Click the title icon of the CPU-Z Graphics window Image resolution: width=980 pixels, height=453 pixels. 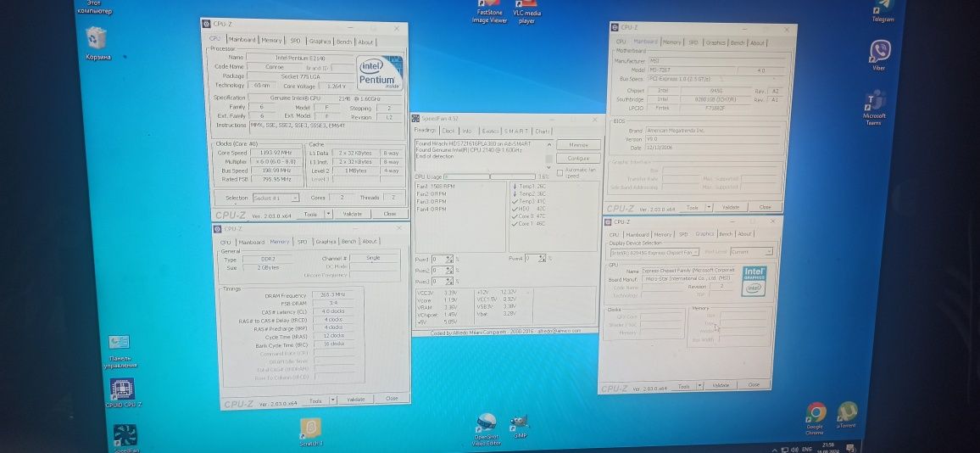point(608,221)
